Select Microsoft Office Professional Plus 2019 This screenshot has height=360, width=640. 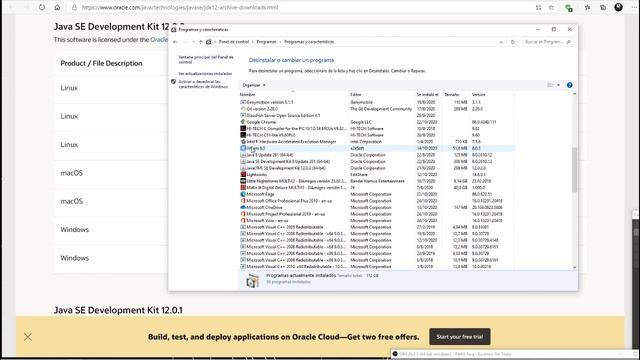377,201
